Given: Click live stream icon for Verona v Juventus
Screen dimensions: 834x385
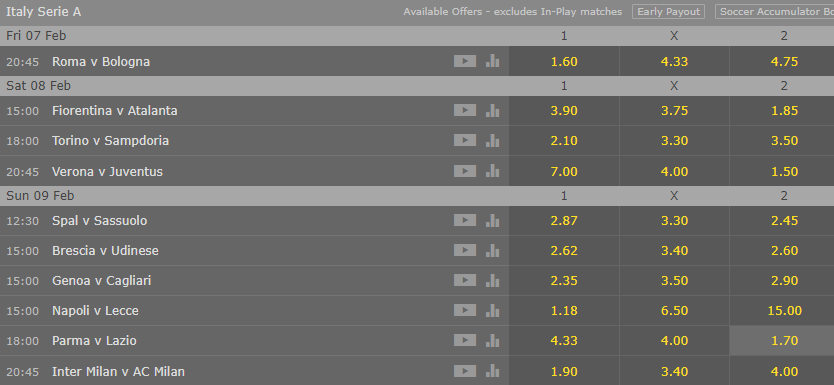Looking at the screenshot, I should (x=464, y=171).
